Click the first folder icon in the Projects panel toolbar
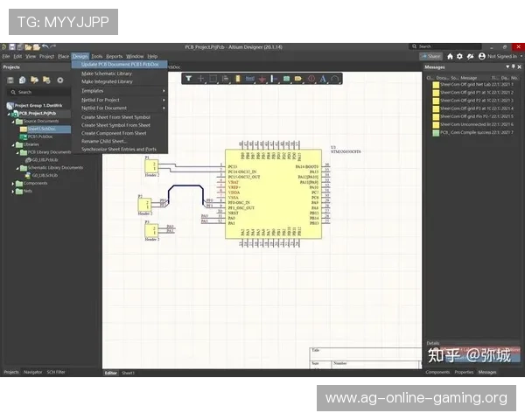This screenshot has height=420, width=525. (x=34, y=80)
